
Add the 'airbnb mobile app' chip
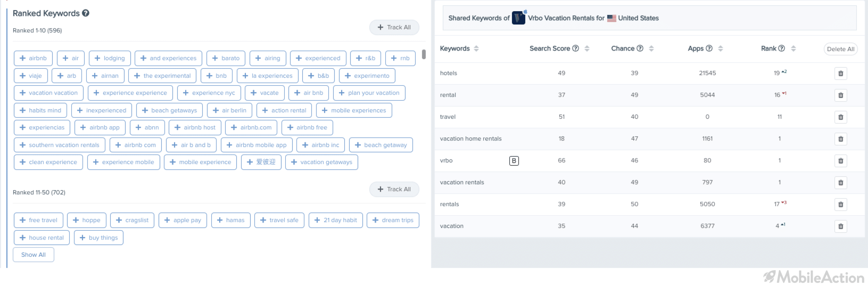[256, 145]
